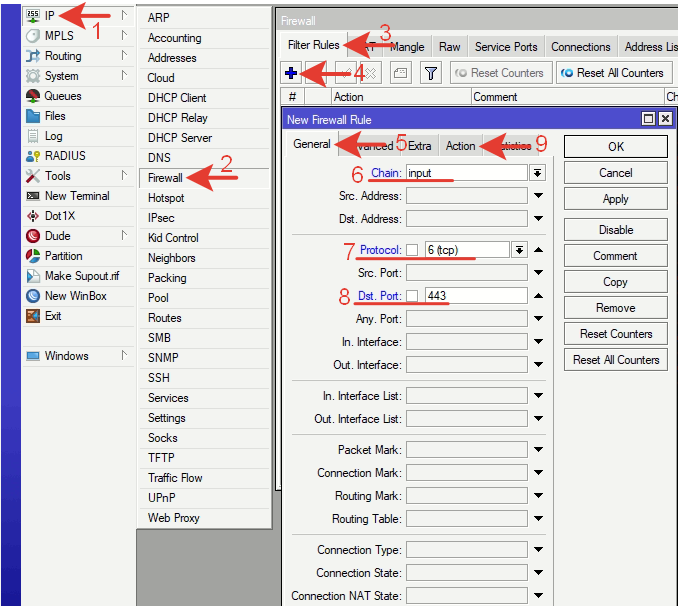
Task: Open the RADIUS users icon
Action: tap(33, 156)
